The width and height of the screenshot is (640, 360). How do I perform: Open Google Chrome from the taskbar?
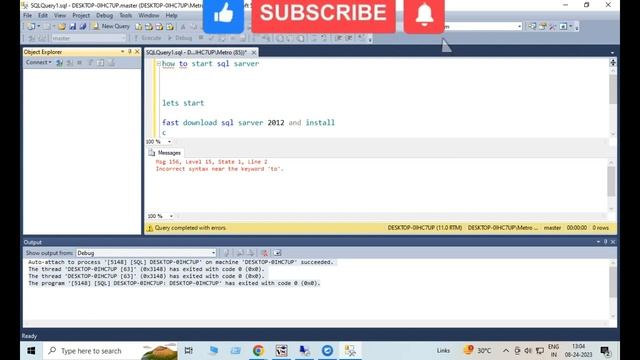tap(258, 351)
